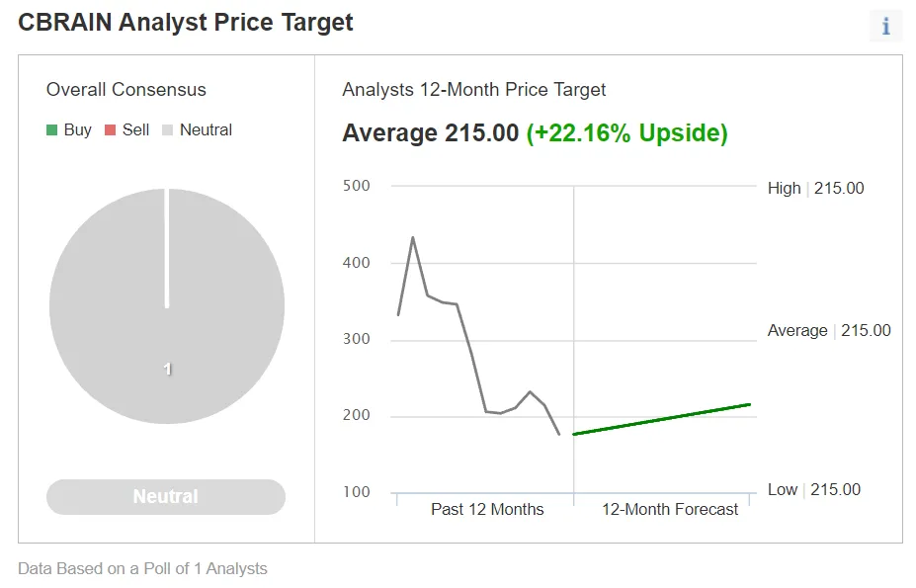Select the 12-Month Forecast axis label
Image resolution: width=916 pixels, height=588 pixels.
[670, 510]
